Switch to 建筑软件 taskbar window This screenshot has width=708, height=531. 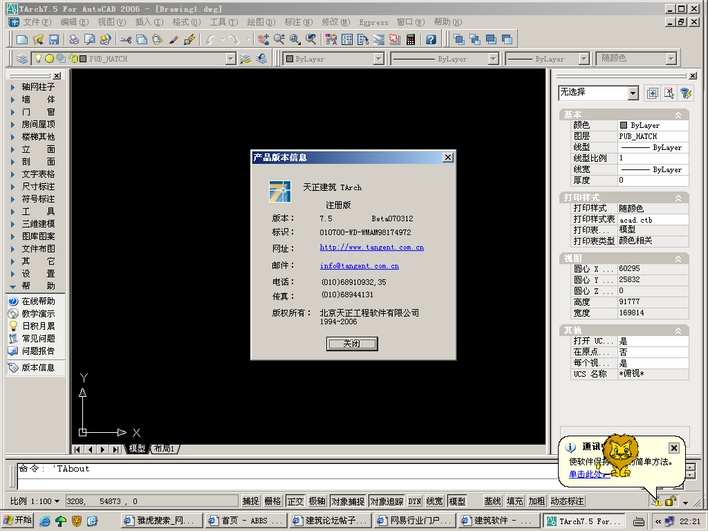[498, 521]
